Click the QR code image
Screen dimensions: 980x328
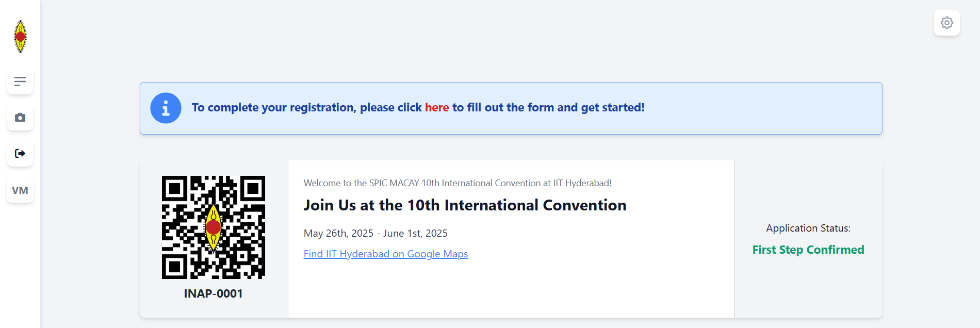point(214,227)
